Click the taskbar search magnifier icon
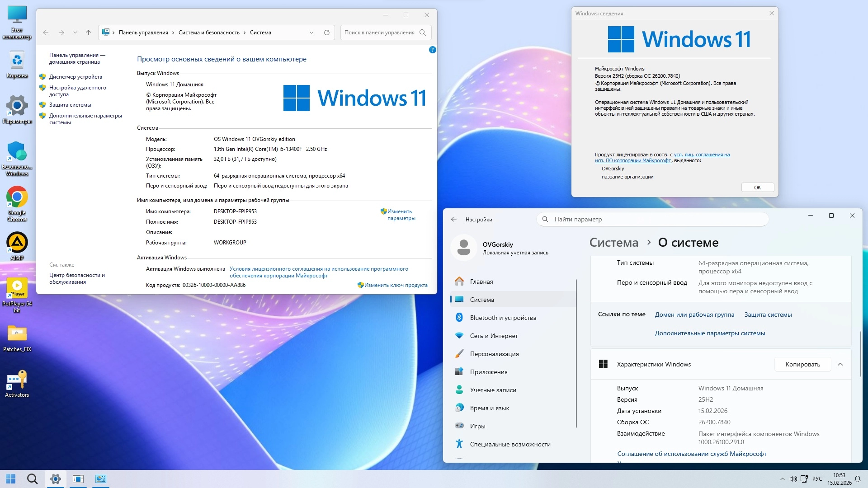The image size is (868, 488). tap(32, 479)
